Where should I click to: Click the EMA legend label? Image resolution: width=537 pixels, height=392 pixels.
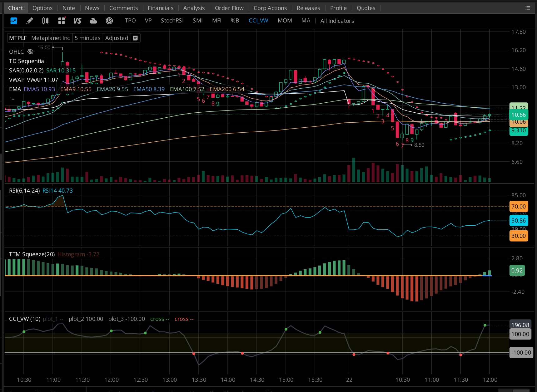(x=15, y=89)
